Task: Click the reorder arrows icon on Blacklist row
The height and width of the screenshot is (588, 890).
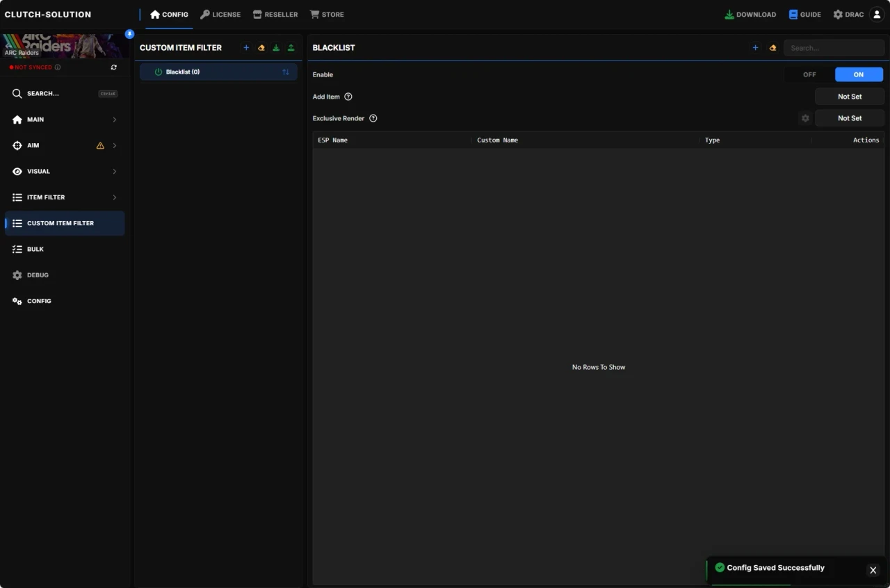Action: (286, 72)
